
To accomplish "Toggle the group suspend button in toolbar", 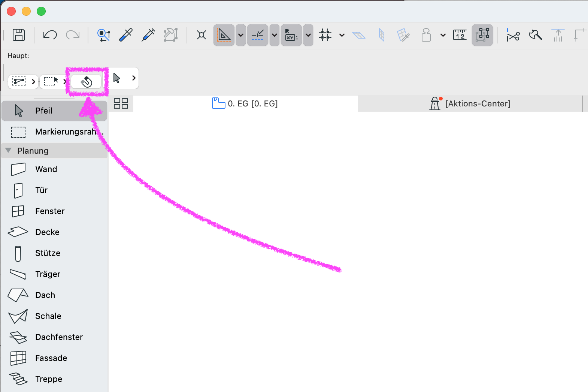I will 482,35.
